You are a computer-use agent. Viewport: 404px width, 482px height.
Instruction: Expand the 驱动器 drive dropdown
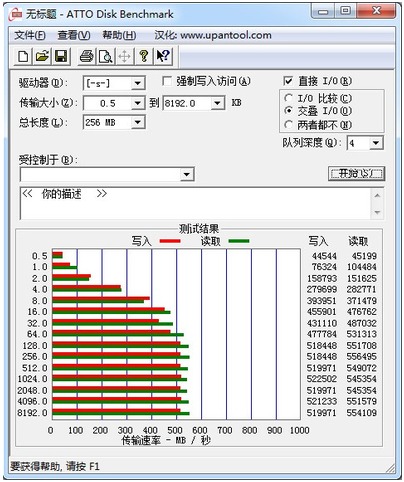137,83
